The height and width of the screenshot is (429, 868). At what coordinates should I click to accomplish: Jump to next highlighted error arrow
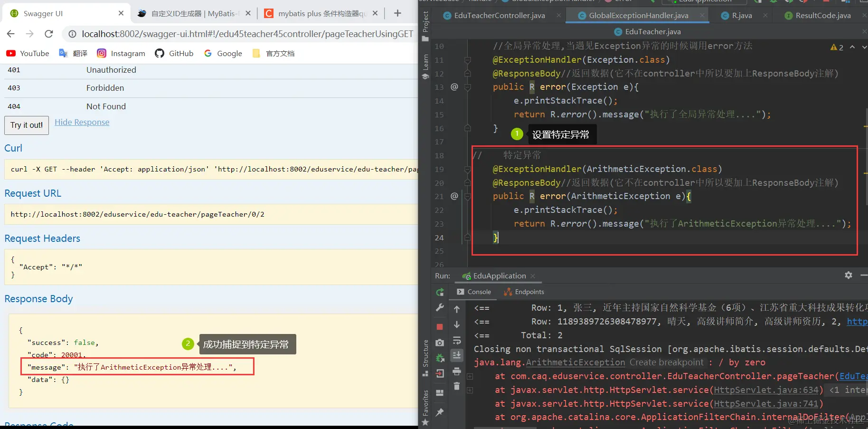coord(864,47)
